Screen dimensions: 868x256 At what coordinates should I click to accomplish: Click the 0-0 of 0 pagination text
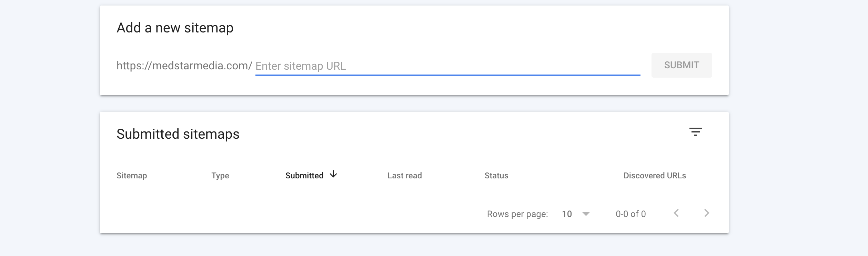pyautogui.click(x=631, y=214)
